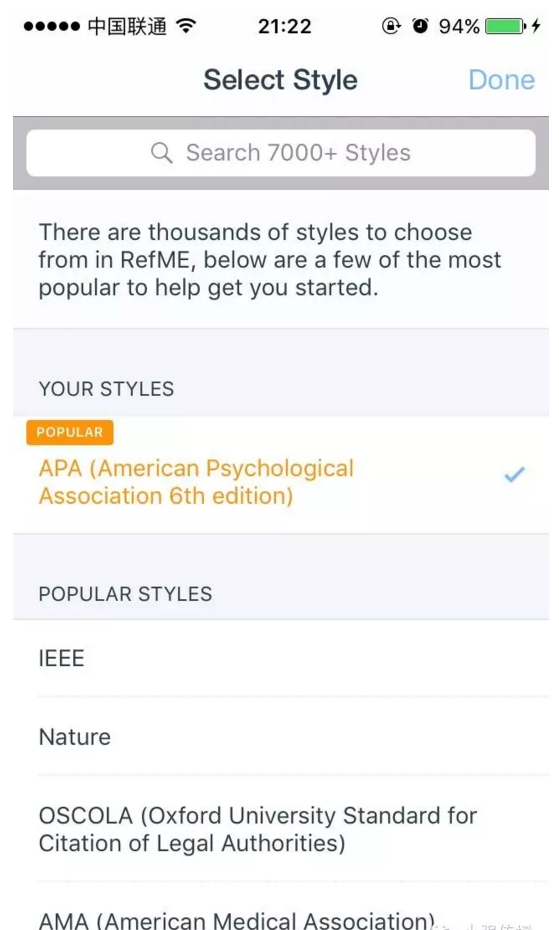
Task: Confirm selection with the Done button
Action: [501, 80]
